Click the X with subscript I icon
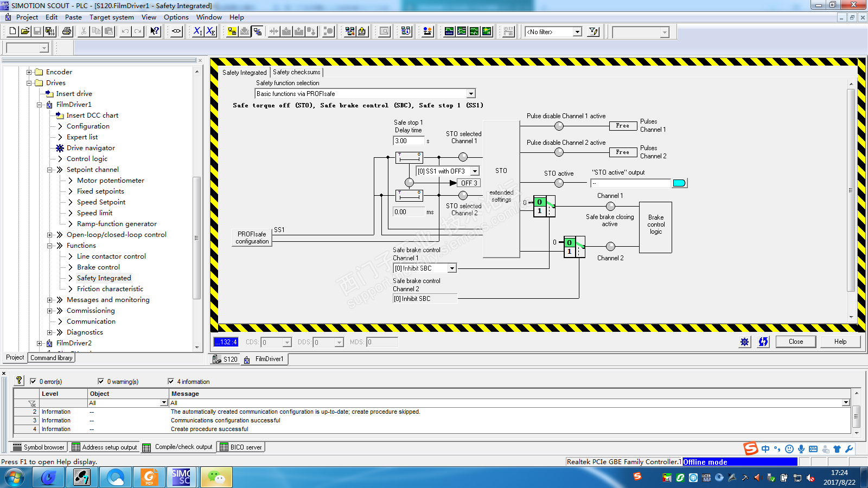Viewport: 868px width, 488px height. click(197, 31)
